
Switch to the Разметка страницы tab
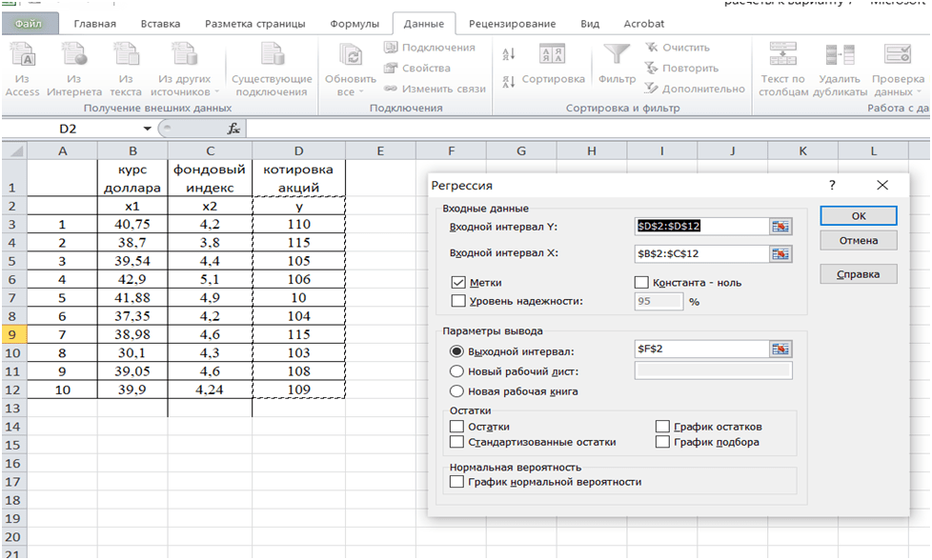tap(255, 24)
